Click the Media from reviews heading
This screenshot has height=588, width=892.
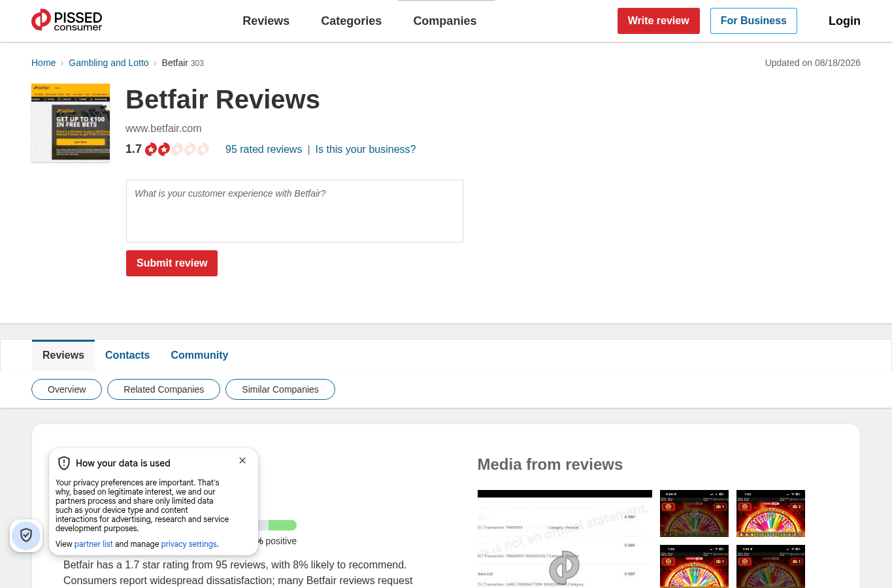click(550, 465)
